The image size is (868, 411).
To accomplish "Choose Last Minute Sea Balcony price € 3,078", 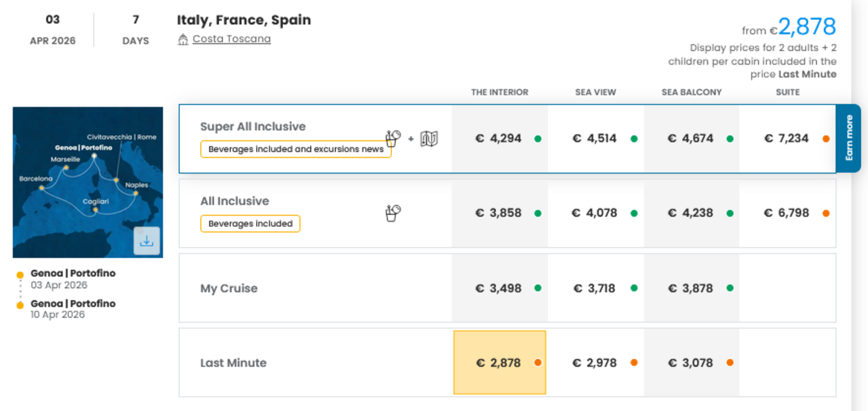I will click(691, 363).
